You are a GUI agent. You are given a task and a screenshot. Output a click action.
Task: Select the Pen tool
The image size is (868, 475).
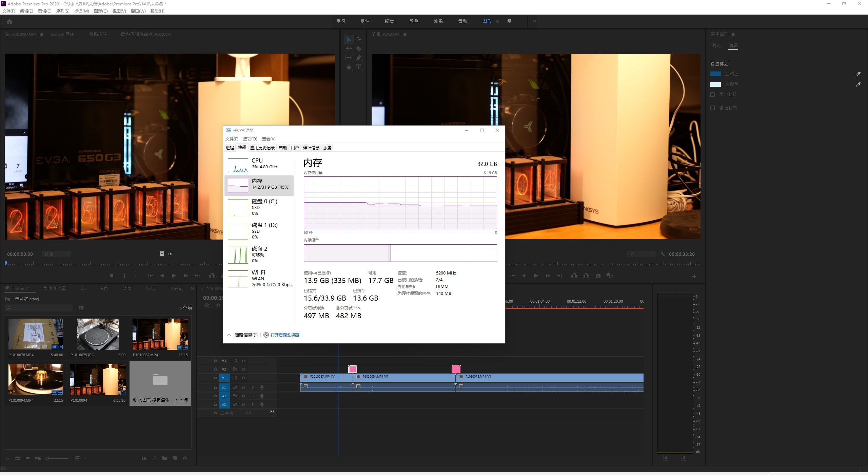tap(358, 58)
